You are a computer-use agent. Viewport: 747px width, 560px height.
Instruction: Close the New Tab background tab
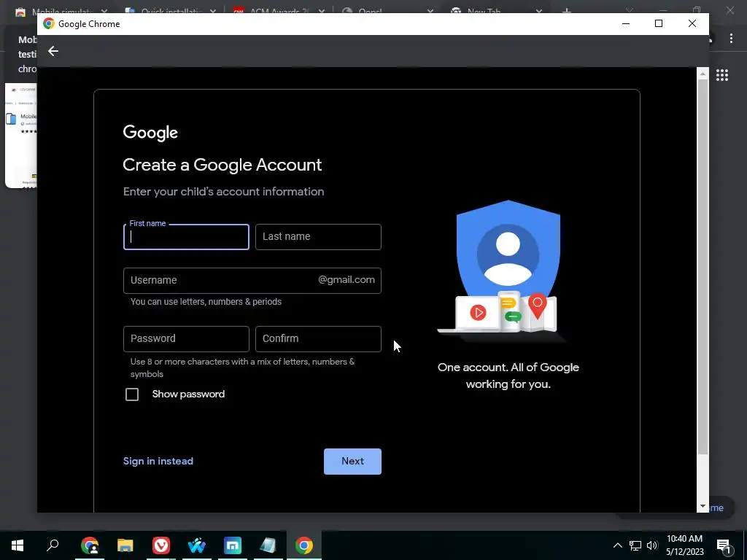coord(539,10)
